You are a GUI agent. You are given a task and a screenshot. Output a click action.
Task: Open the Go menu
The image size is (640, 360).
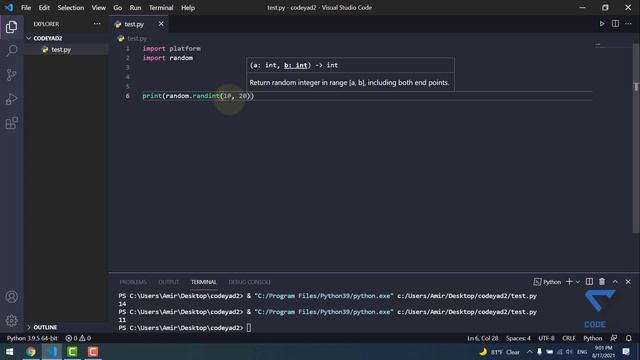[x=118, y=7]
